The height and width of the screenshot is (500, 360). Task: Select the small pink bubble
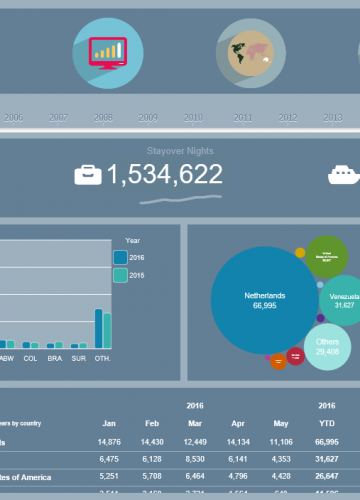[x=268, y=358]
